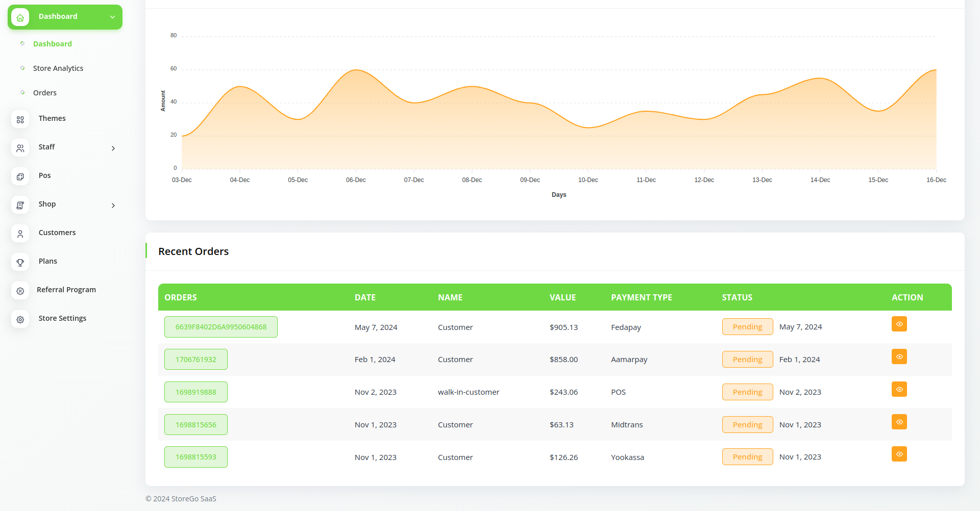View order 6639F8402D6A9950604868 with eye icon

click(899, 324)
